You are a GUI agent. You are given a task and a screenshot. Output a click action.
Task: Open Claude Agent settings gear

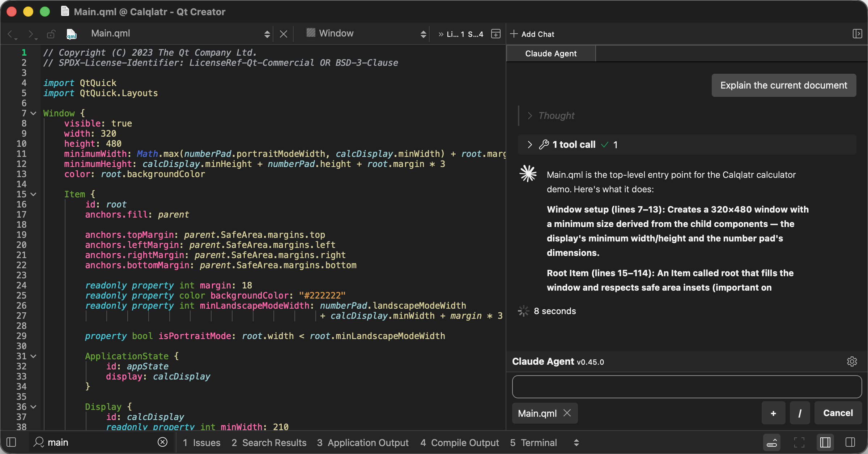coord(852,361)
